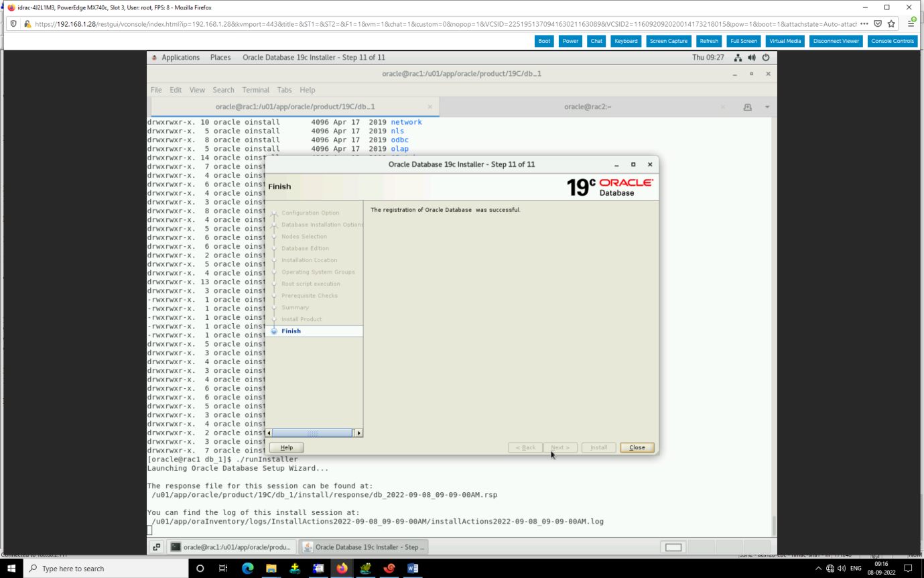This screenshot has width=924, height=578.
Task: Click the GNOME power icon
Action: 766,58
